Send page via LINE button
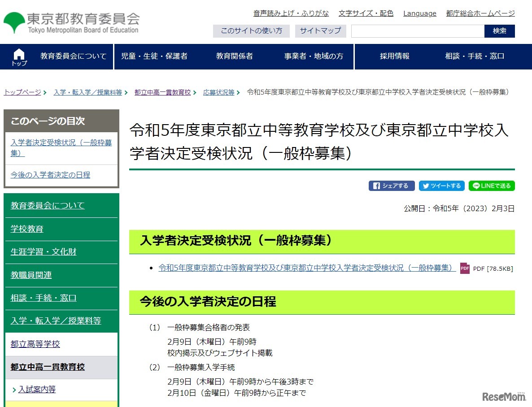 (492, 186)
